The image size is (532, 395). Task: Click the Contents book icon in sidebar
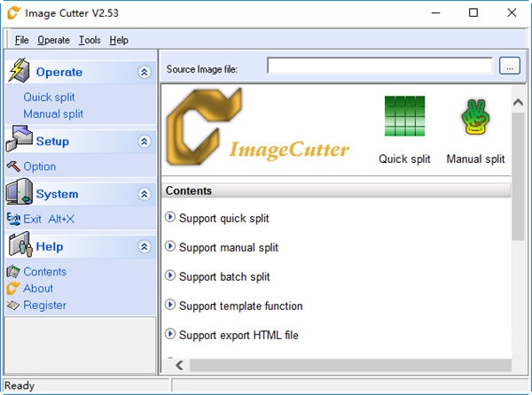(x=13, y=272)
